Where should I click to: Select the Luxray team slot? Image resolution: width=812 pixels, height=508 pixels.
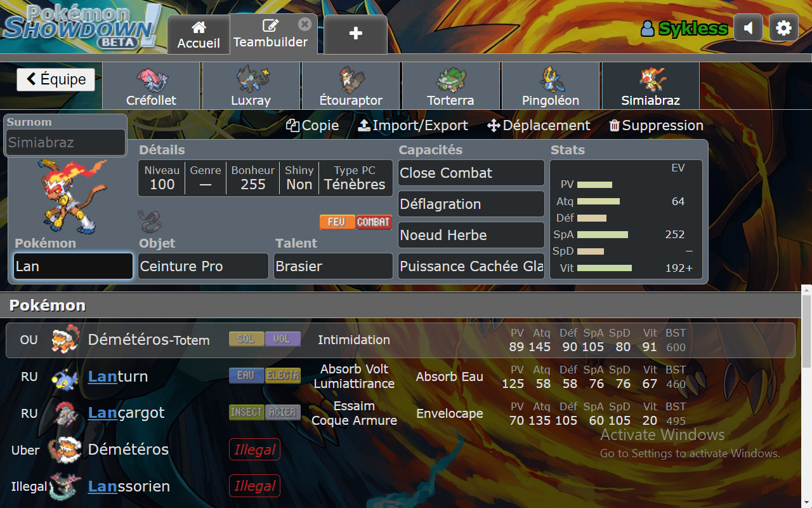[251, 86]
